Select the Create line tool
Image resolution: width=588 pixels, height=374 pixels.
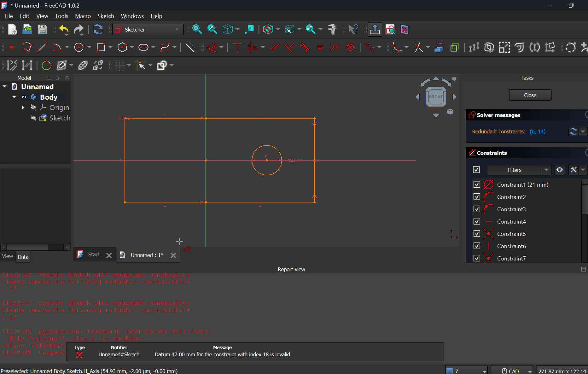pos(42,48)
